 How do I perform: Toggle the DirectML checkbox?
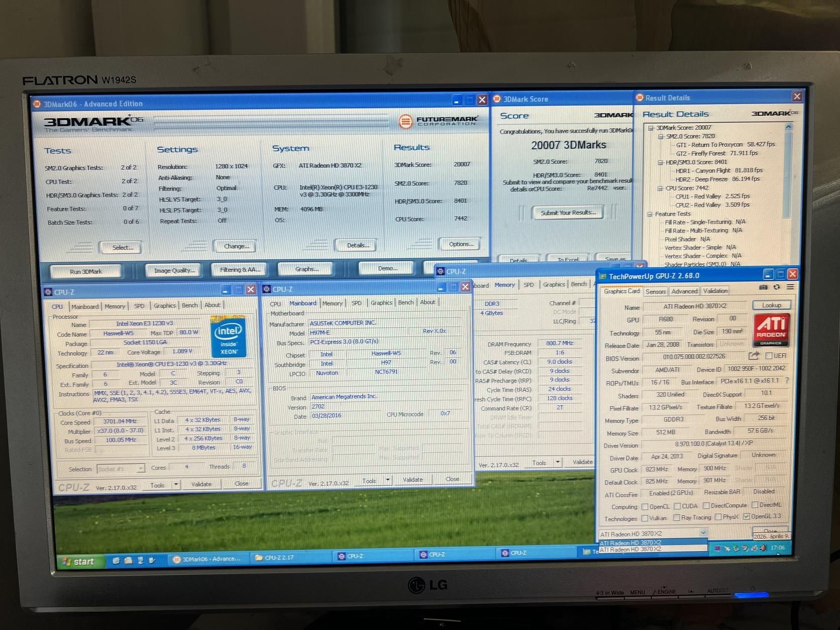[x=755, y=505]
